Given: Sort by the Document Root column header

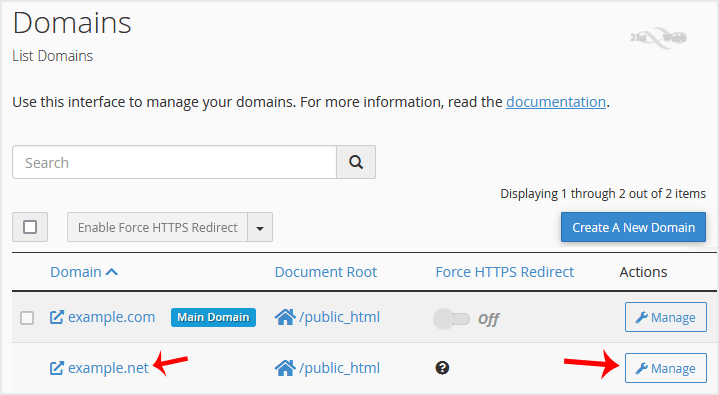Looking at the screenshot, I should [x=326, y=272].
